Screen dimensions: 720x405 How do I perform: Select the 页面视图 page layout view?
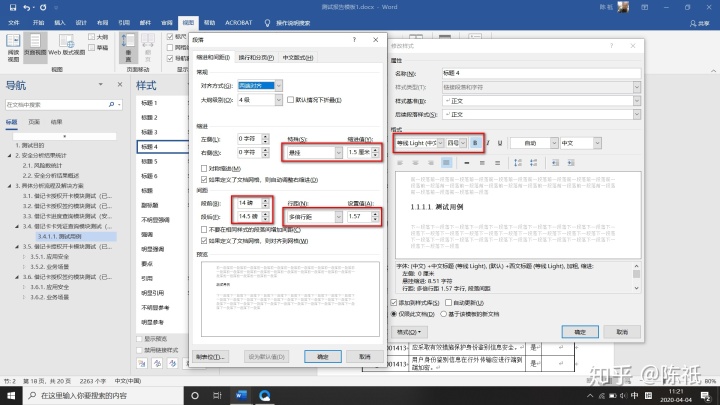tap(35, 47)
